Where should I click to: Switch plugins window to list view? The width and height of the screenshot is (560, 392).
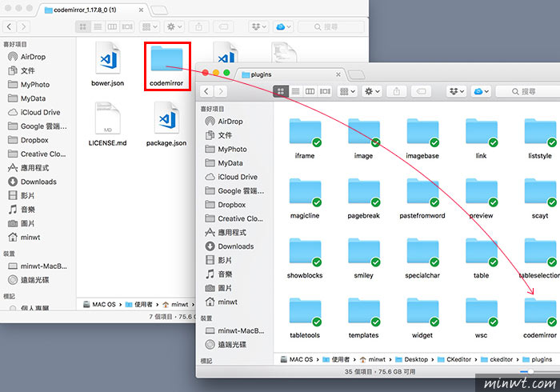[296, 91]
